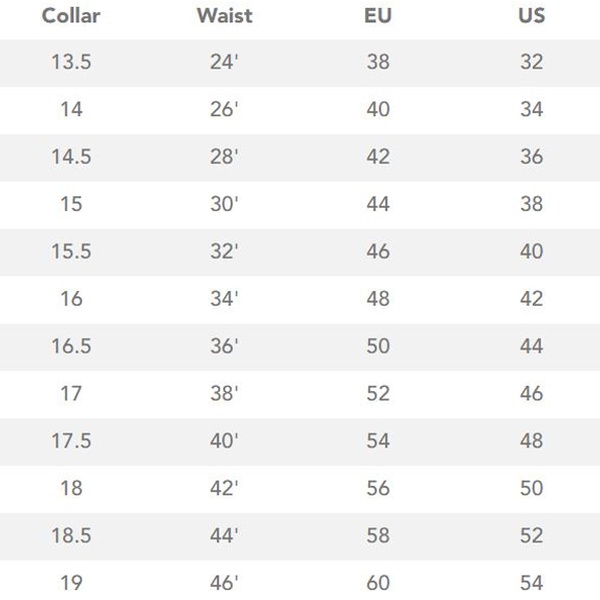This screenshot has height=600, width=600.
Task: Select the 24' waist cell
Action: tap(223, 62)
